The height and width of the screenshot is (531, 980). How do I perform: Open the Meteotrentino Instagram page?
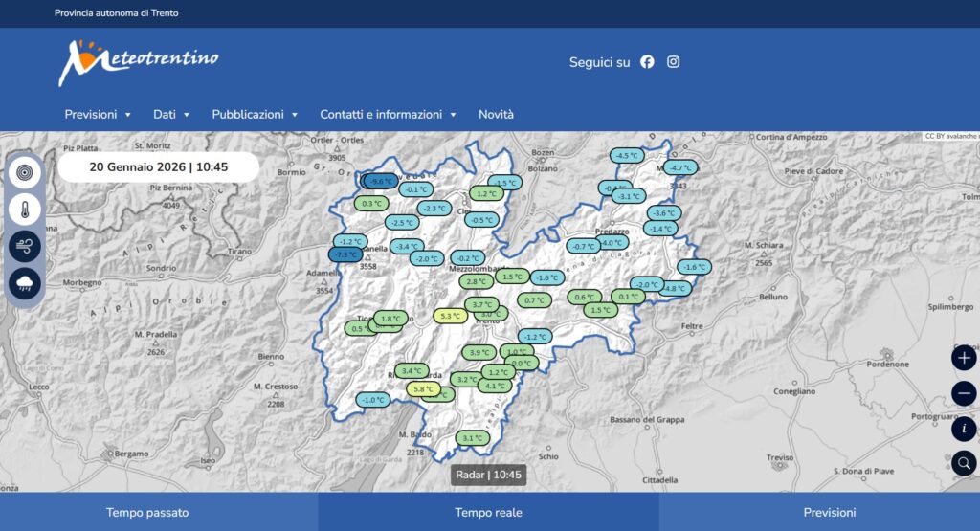pos(673,62)
